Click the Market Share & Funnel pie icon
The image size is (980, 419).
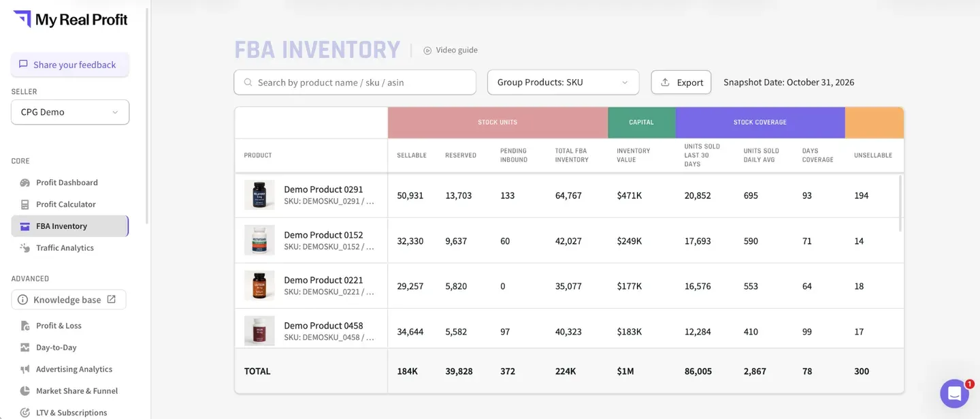[x=25, y=391]
